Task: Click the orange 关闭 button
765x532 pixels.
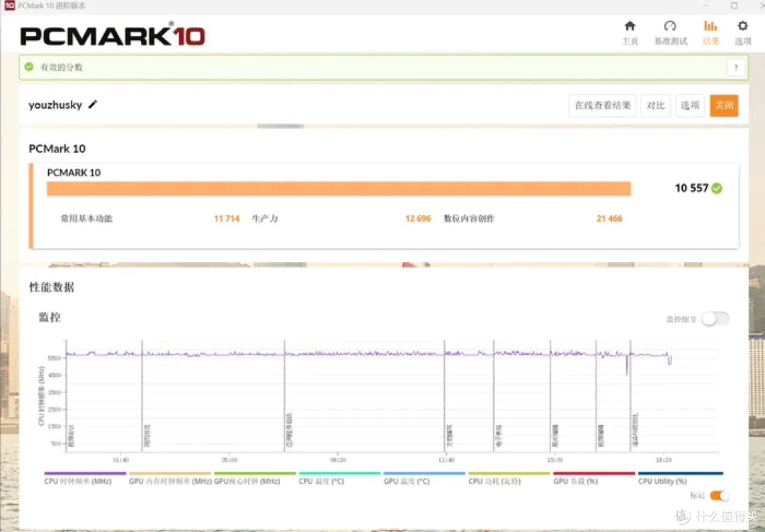Action: pos(724,106)
